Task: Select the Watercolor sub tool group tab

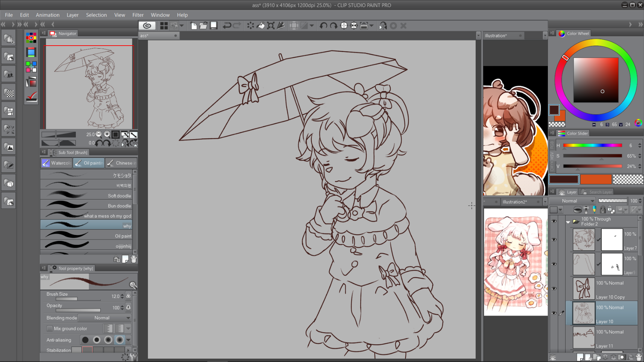Action: (x=57, y=163)
